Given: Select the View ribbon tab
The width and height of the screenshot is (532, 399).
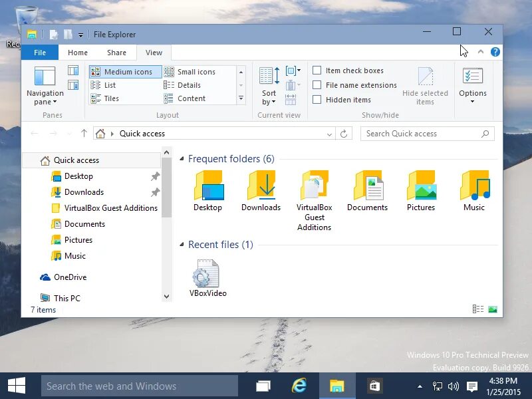Looking at the screenshot, I should (x=154, y=53).
